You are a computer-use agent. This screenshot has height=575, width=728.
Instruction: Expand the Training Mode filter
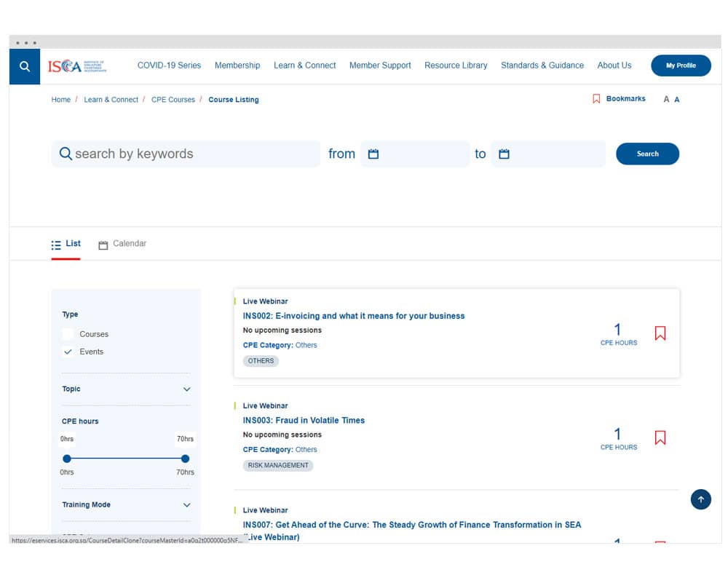(186, 505)
